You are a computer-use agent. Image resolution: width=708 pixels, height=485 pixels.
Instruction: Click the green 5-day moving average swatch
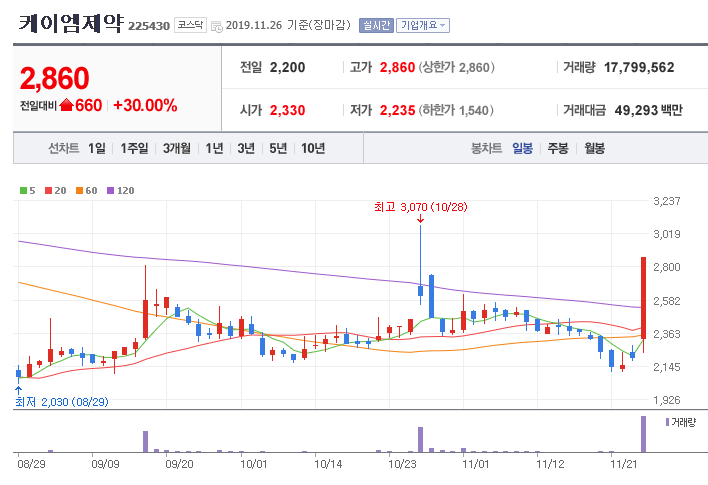[x=23, y=191]
